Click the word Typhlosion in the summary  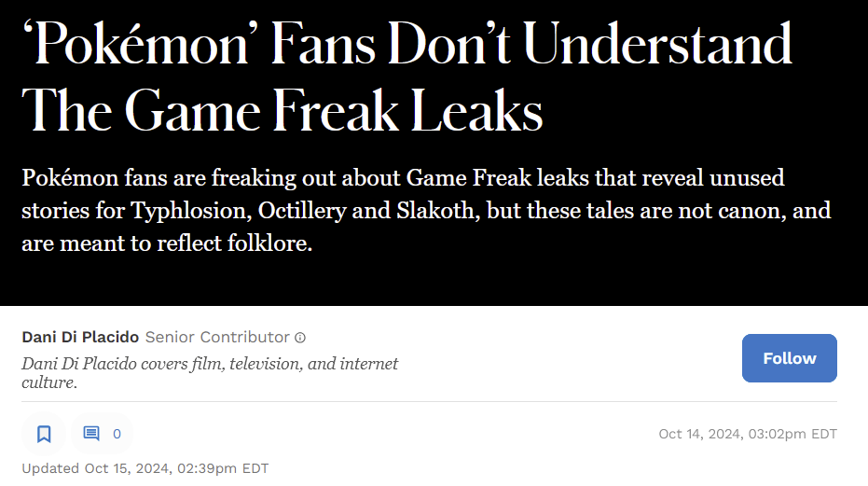pos(191,211)
